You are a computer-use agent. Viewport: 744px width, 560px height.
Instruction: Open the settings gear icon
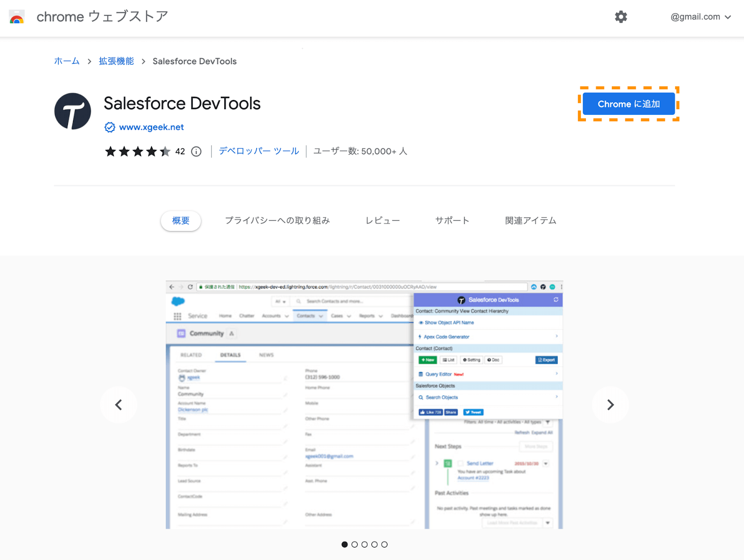click(x=621, y=17)
